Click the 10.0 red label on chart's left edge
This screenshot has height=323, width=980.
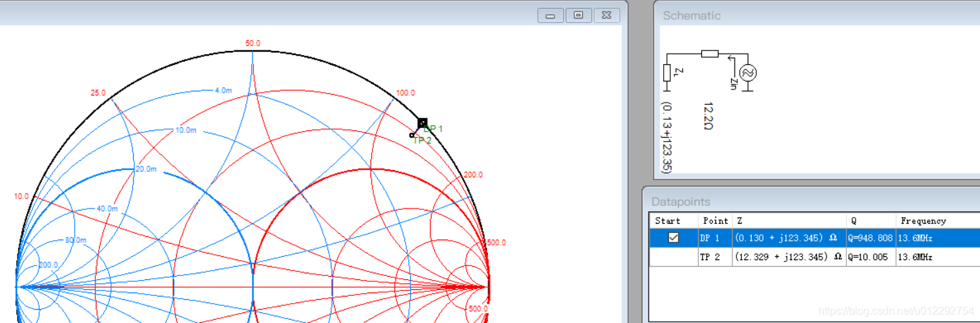coord(21,197)
